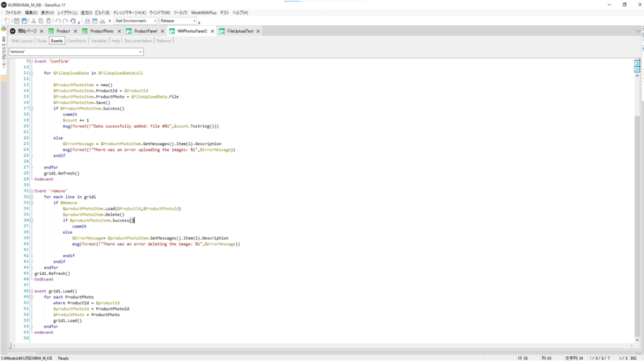The width and height of the screenshot is (644, 364).
Task: Click the New Object toolbar icon
Action: tap(7, 21)
